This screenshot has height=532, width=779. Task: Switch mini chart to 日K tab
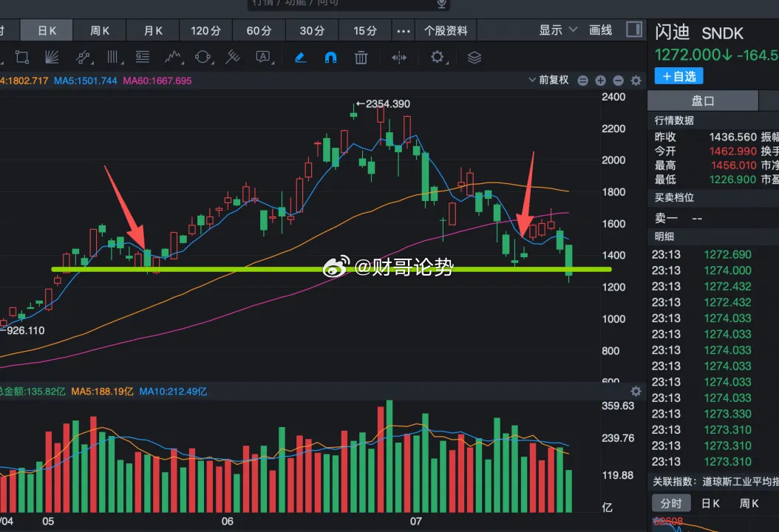pyautogui.click(x=710, y=503)
